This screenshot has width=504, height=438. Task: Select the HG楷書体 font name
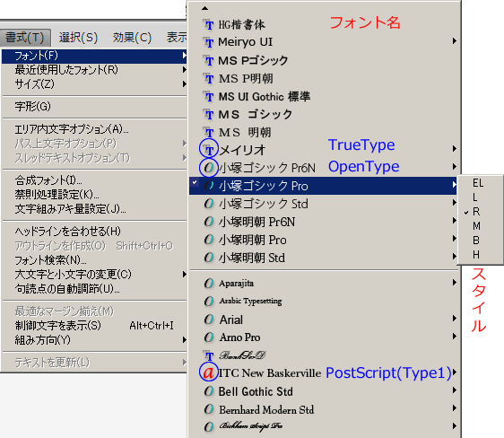click(x=242, y=25)
